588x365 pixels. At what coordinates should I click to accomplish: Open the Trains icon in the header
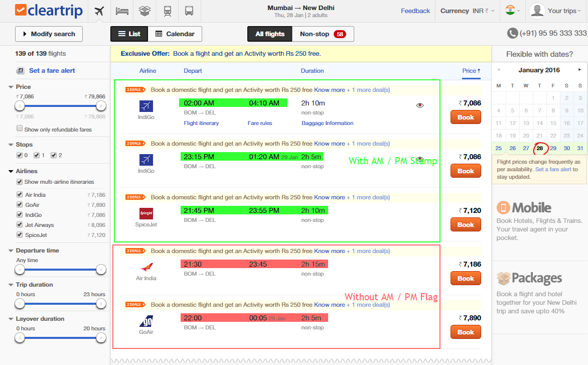[168, 11]
